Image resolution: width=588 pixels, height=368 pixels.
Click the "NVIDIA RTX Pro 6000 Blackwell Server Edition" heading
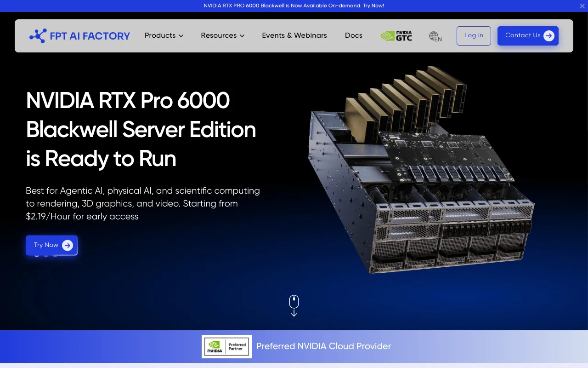tap(141, 129)
